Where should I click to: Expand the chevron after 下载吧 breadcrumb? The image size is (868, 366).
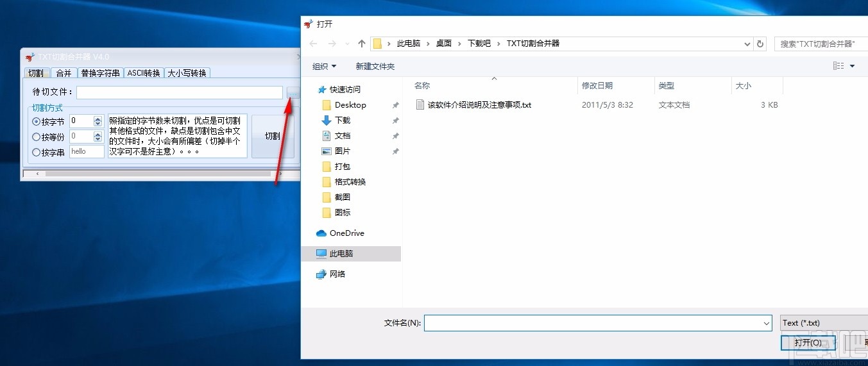click(x=498, y=44)
